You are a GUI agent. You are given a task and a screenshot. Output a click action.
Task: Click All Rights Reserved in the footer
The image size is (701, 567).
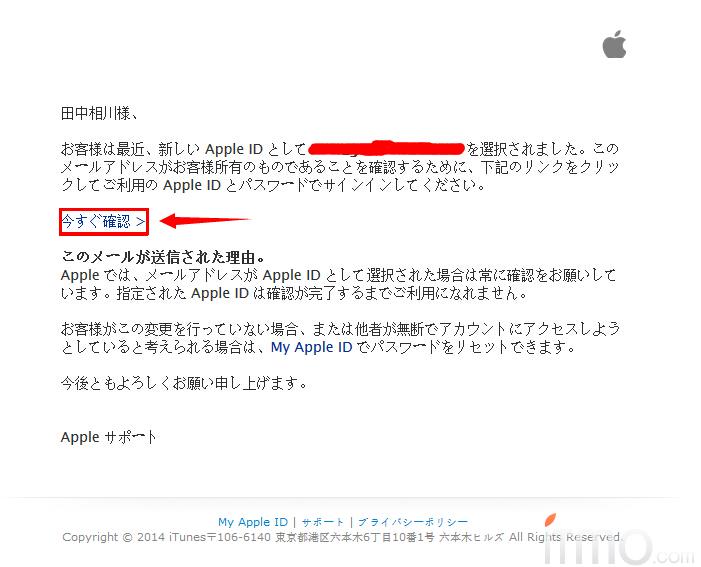click(x=565, y=537)
